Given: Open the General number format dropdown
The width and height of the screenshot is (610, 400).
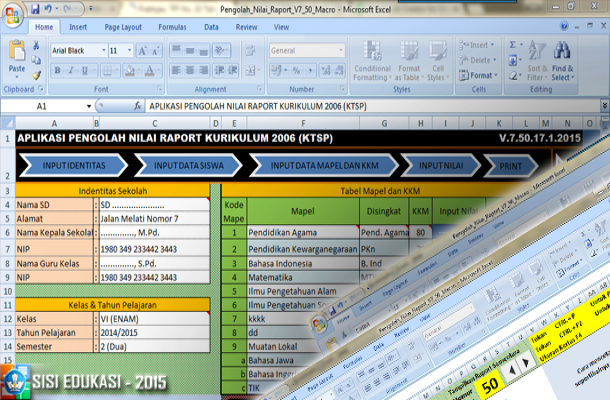Looking at the screenshot, I should pyautogui.click(x=341, y=51).
